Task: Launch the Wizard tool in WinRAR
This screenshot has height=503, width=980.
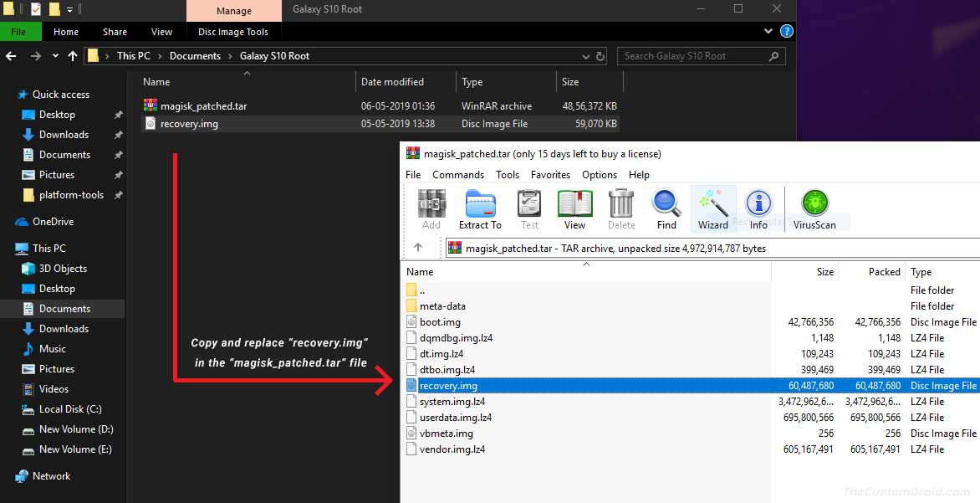Action: coord(713,209)
